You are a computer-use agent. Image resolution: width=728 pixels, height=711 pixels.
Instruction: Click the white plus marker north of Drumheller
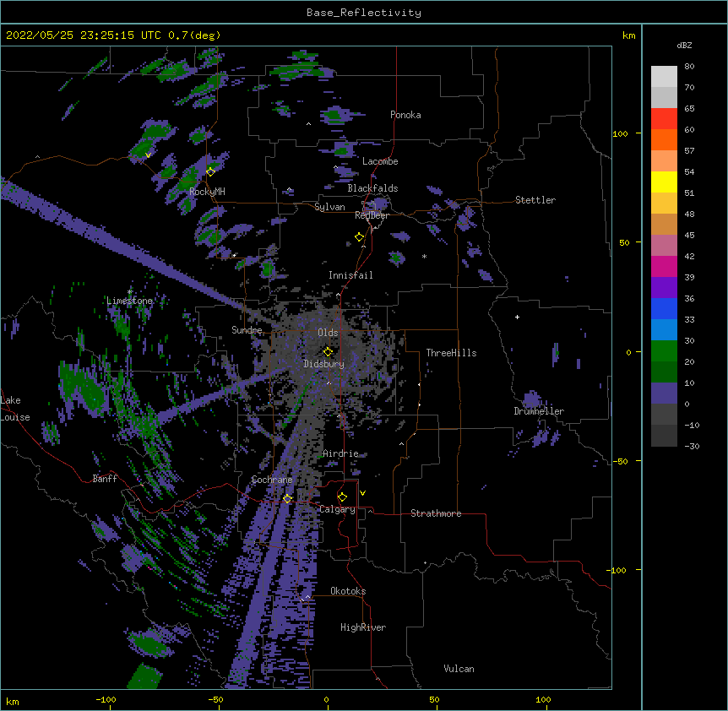tap(517, 317)
